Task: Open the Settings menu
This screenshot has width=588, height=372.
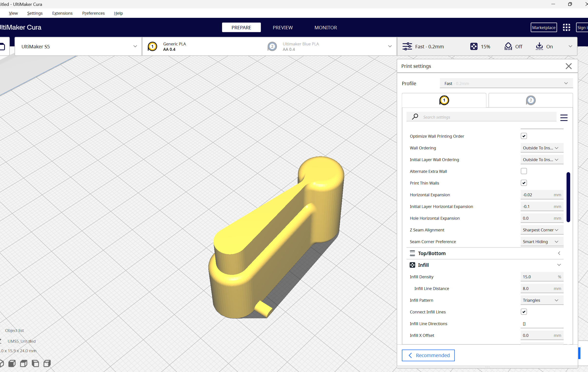Action: click(35, 13)
